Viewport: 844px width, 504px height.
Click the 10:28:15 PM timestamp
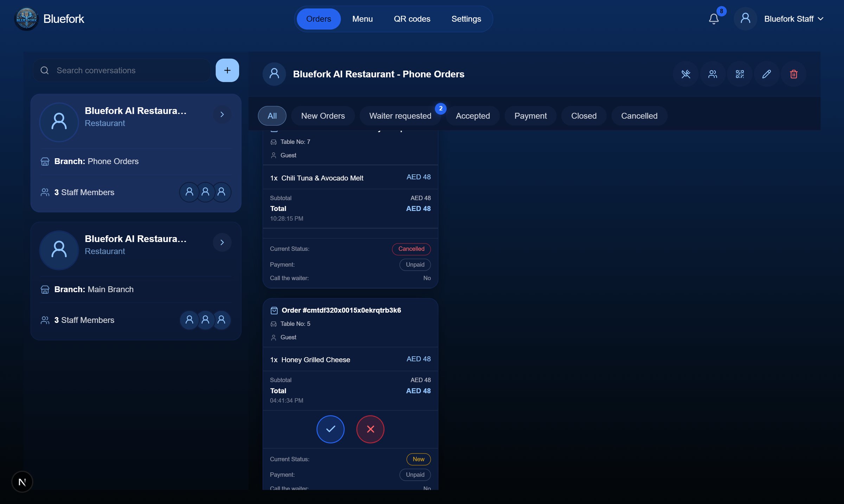pyautogui.click(x=286, y=218)
